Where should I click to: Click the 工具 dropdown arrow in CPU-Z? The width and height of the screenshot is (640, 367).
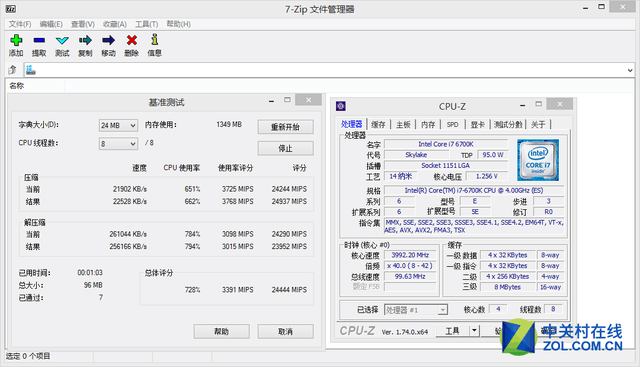coord(474,331)
